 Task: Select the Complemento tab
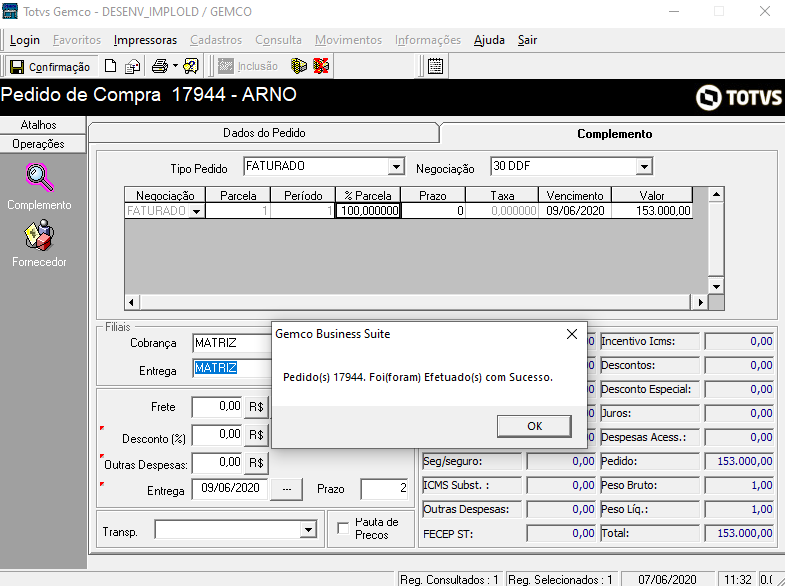tap(614, 134)
